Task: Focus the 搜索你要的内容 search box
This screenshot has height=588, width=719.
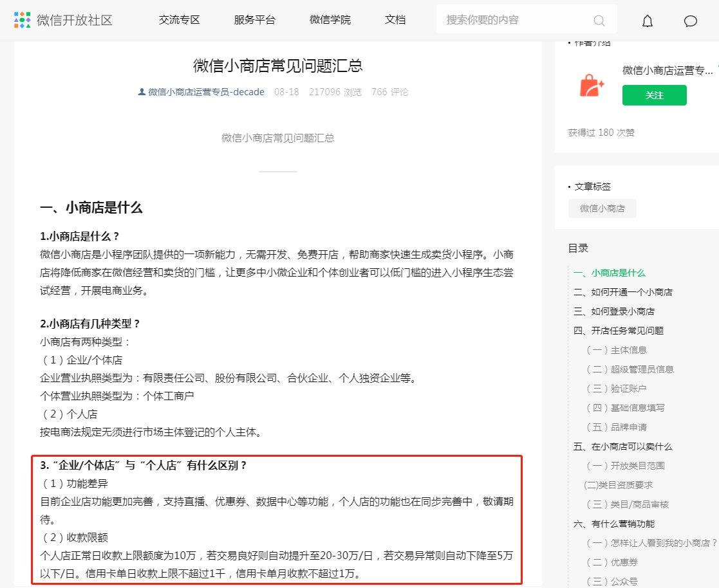Action: (527, 20)
